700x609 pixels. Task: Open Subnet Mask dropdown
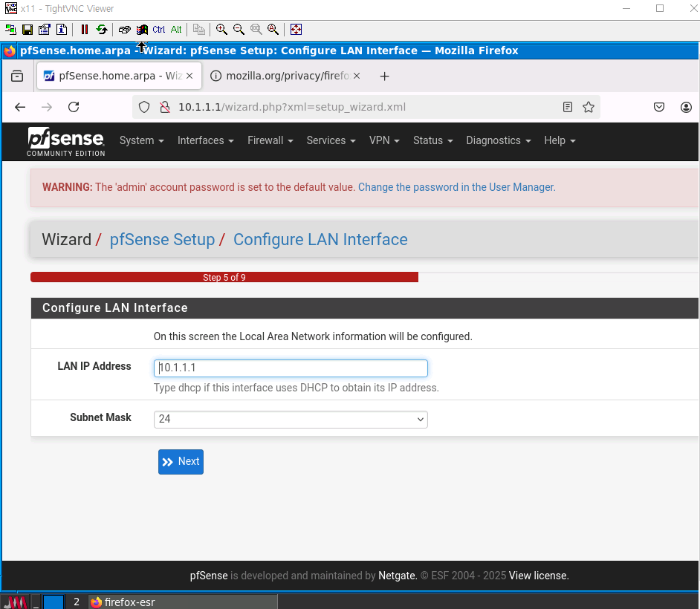[x=291, y=420]
